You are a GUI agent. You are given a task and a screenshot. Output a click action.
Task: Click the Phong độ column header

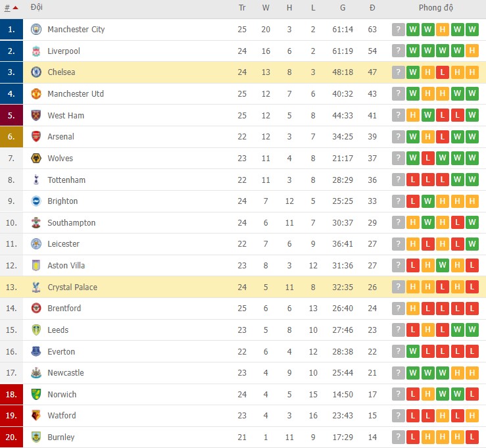[435, 8]
